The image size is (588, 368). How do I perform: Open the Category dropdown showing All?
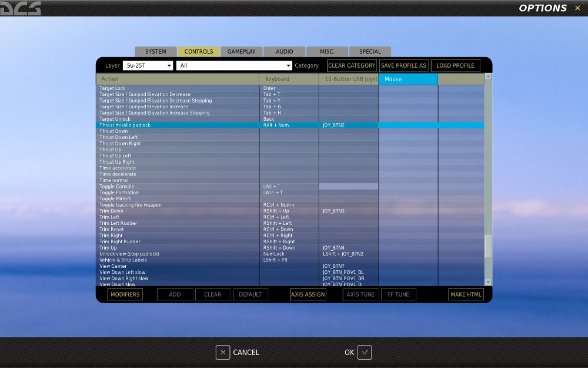pyautogui.click(x=234, y=65)
